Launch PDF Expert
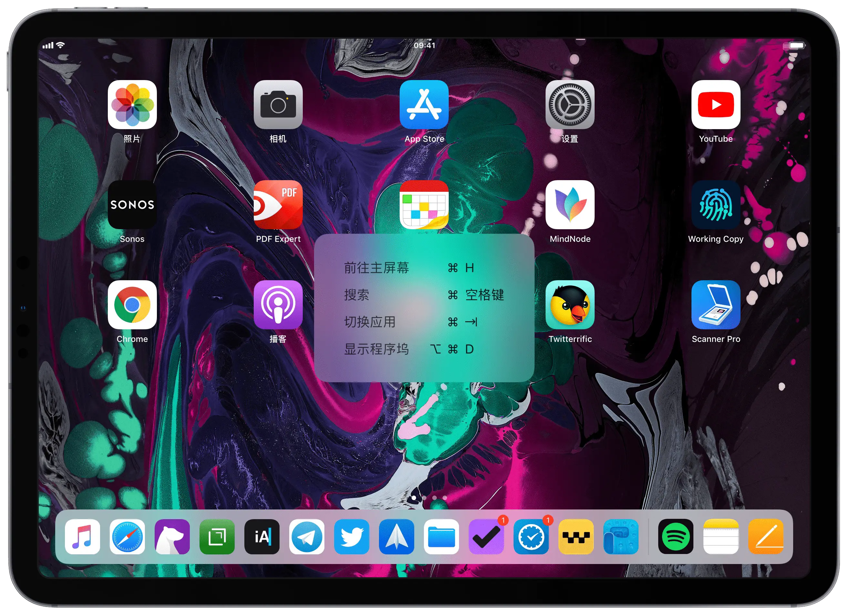849x616 pixels. coord(278,204)
